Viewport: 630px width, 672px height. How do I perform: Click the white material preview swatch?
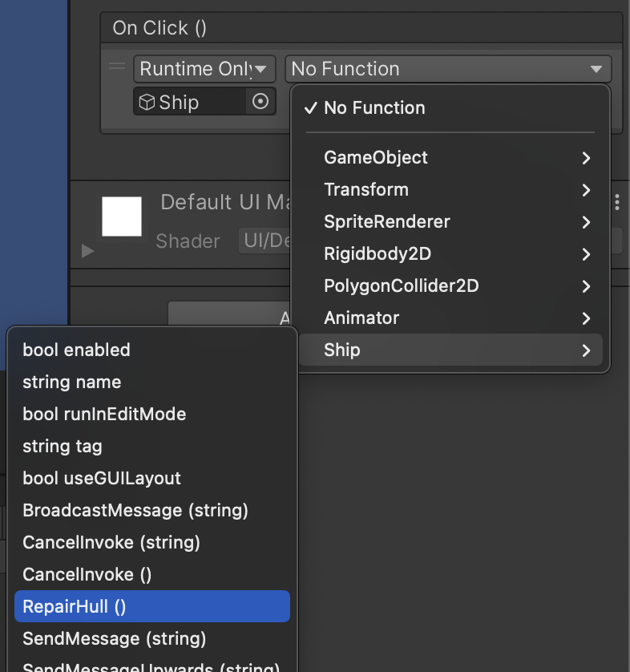click(x=122, y=217)
